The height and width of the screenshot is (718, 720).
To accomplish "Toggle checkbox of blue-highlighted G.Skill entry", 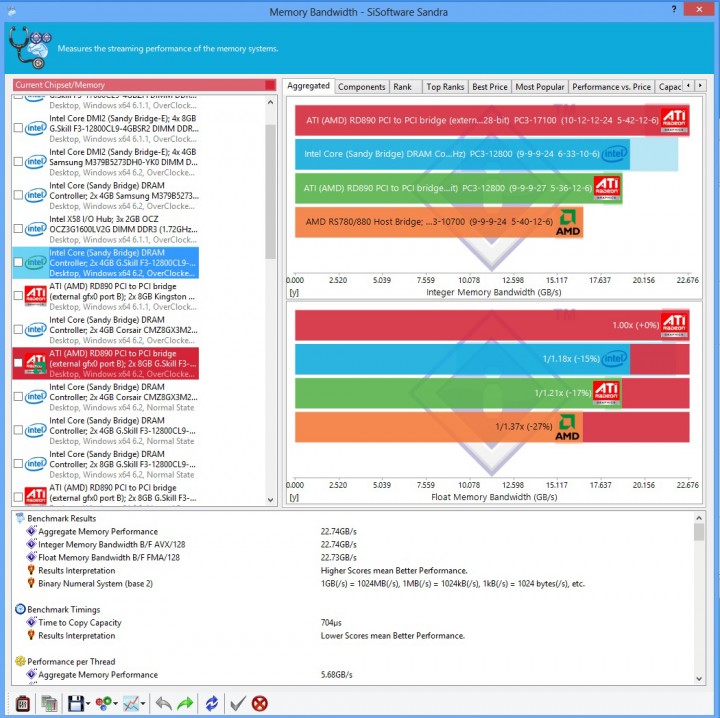I will click(18, 262).
